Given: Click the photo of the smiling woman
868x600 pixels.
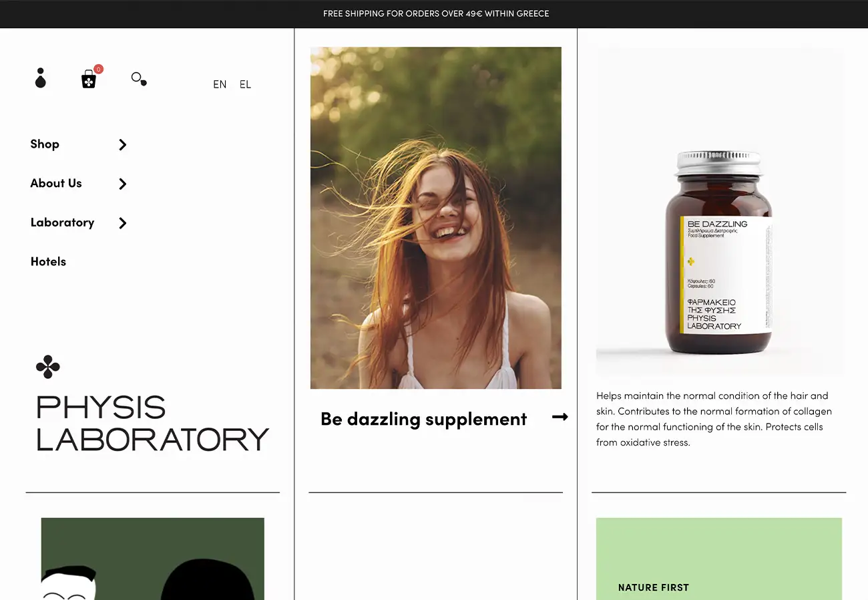Looking at the screenshot, I should point(436,218).
